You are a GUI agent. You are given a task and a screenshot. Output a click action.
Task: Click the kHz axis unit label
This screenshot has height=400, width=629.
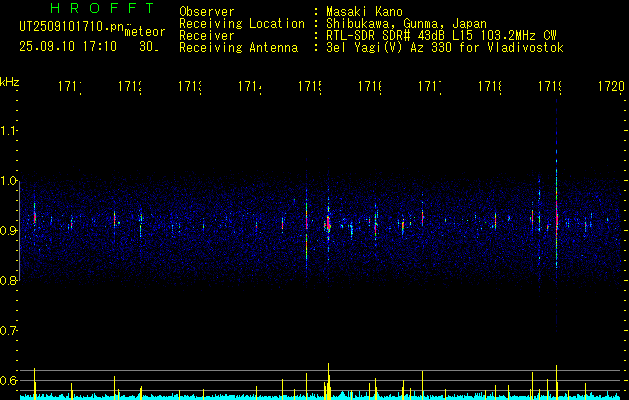click(x=10, y=82)
